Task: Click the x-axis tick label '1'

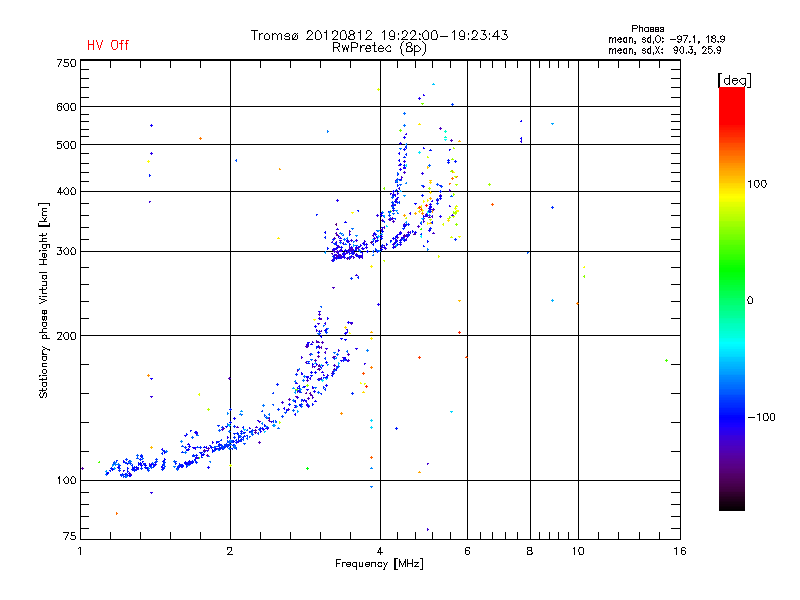Action: pyautogui.click(x=80, y=551)
